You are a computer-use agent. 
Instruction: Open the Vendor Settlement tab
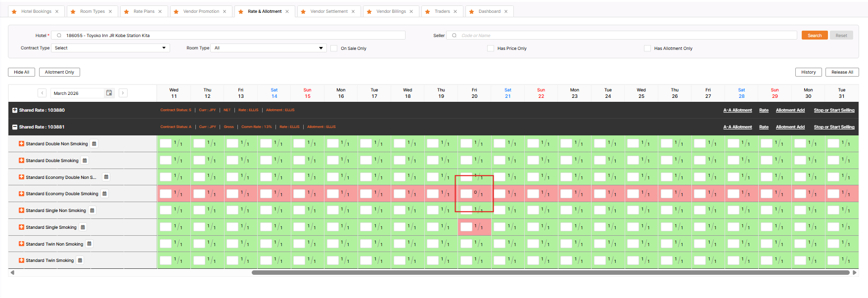(x=329, y=11)
